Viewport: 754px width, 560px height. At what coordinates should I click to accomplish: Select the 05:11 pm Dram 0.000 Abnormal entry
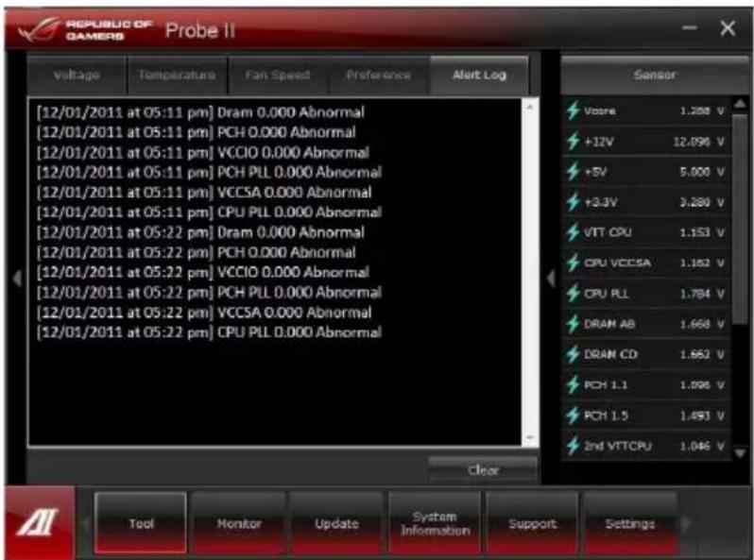point(200,112)
